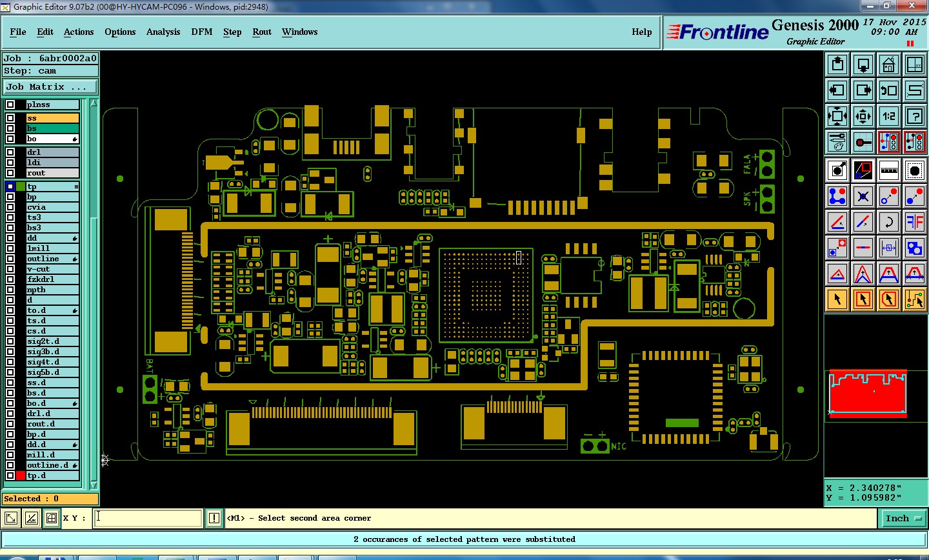Click the mirror F|F tool icon
Image resolution: width=929 pixels, height=560 pixels.
[x=915, y=222]
